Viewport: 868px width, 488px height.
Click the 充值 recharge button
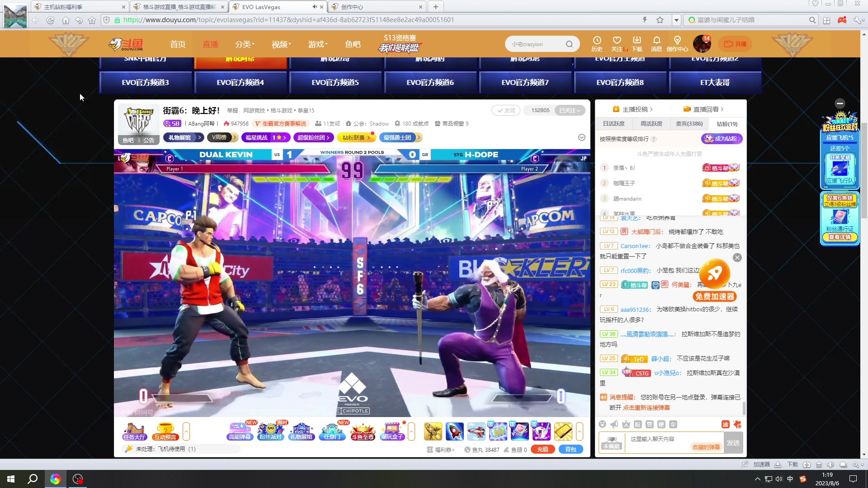(543, 450)
